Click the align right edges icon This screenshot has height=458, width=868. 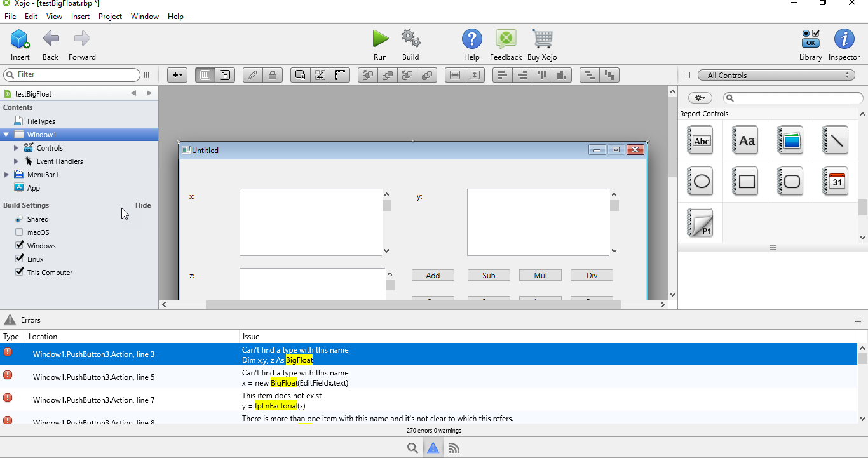522,75
